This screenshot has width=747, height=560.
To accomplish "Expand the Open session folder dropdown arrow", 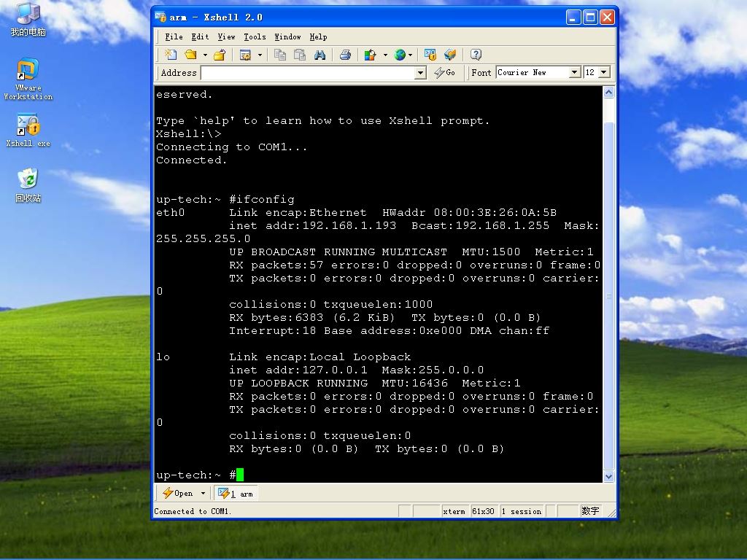I will click(205, 55).
